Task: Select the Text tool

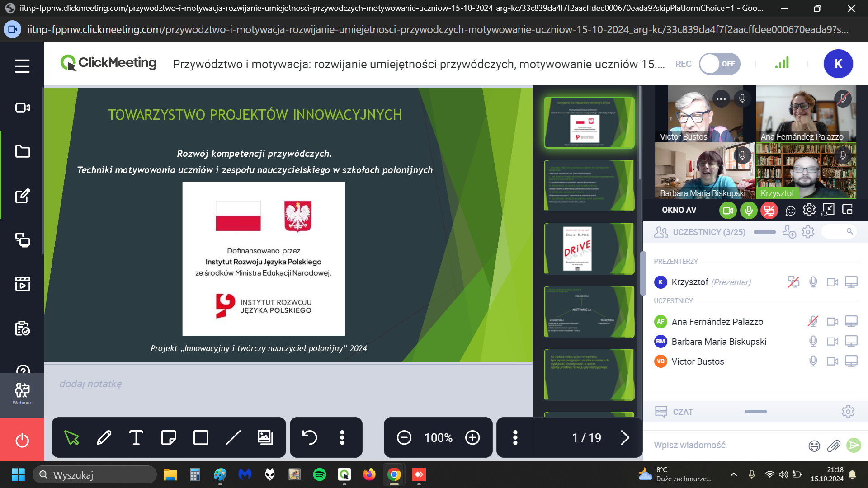Action: coord(136,437)
